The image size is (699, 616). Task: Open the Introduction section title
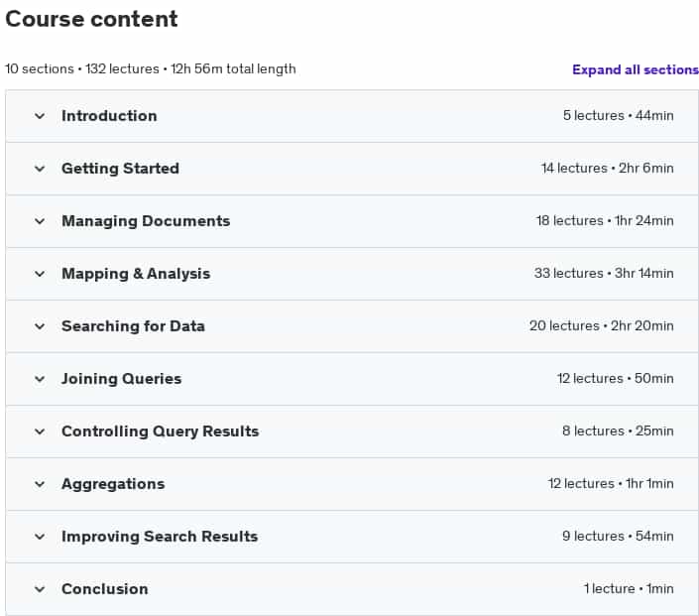pyautogui.click(x=109, y=116)
